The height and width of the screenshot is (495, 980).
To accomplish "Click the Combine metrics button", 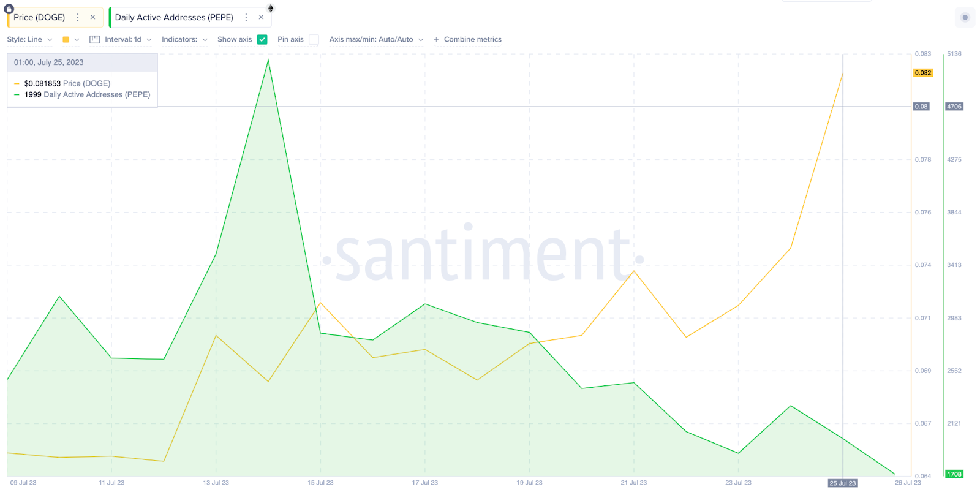I will point(472,39).
